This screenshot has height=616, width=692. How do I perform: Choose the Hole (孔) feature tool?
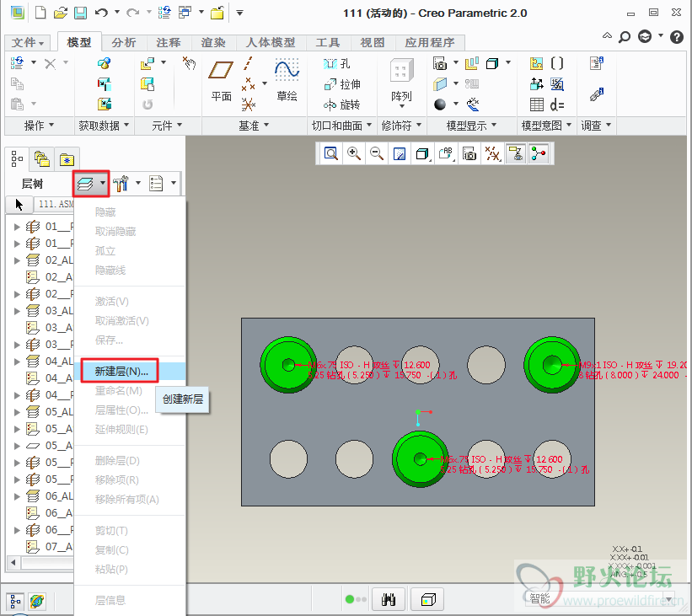pos(337,64)
